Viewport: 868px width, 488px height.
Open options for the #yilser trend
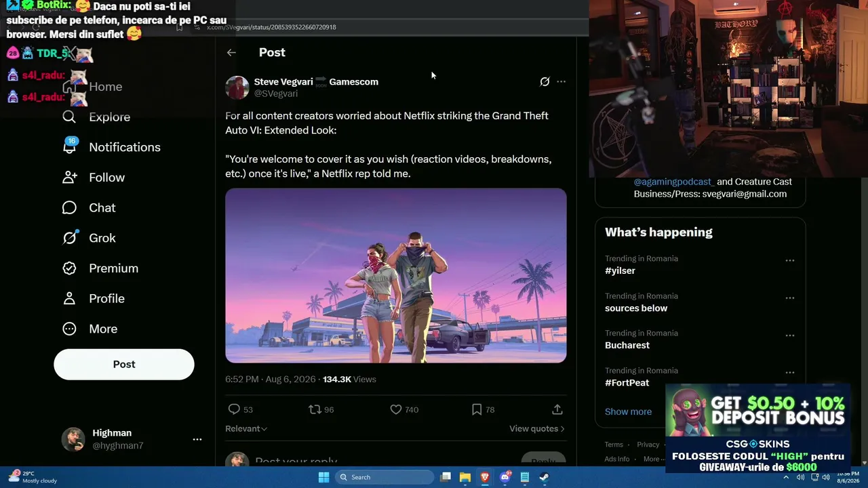pyautogui.click(x=790, y=261)
